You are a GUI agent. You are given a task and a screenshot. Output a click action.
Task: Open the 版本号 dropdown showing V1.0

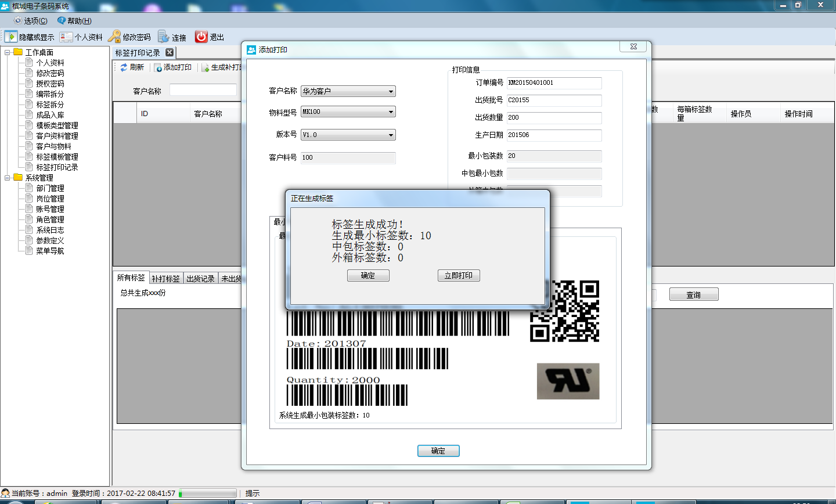[x=391, y=135]
